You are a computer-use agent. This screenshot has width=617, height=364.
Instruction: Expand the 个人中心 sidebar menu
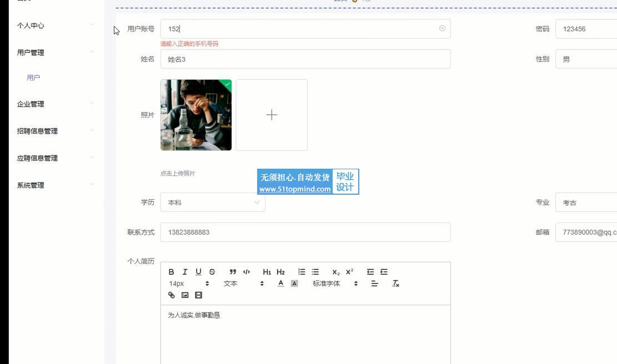tap(55, 26)
